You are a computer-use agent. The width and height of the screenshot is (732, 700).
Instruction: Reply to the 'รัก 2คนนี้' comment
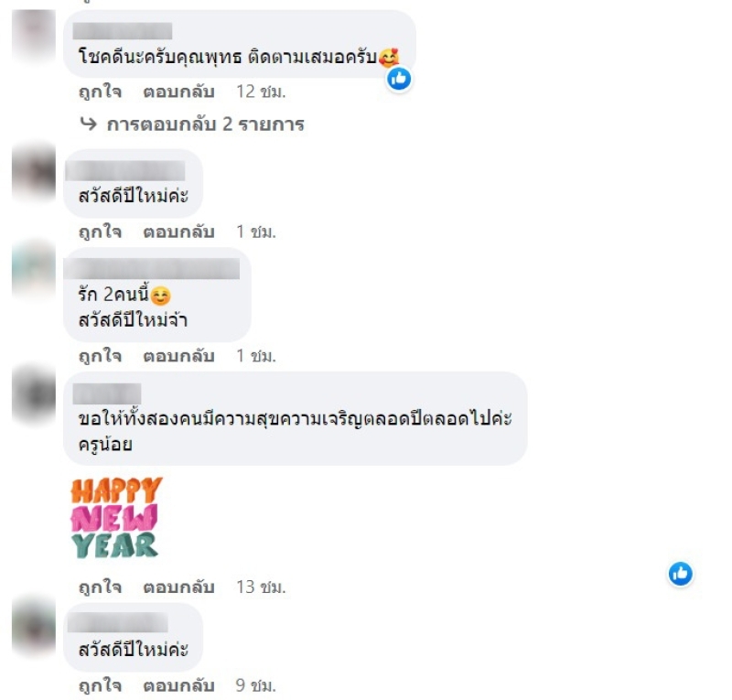[x=178, y=356]
